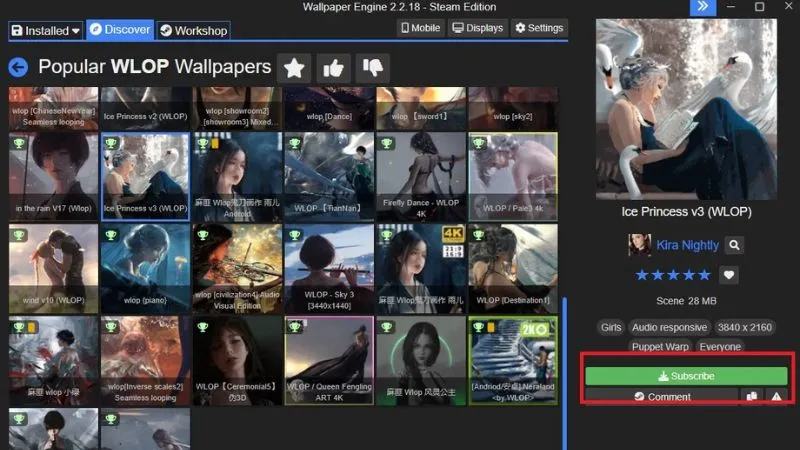The height and width of the screenshot is (450, 800).
Task: Open Kira Nightly author profile link
Action: point(685,244)
